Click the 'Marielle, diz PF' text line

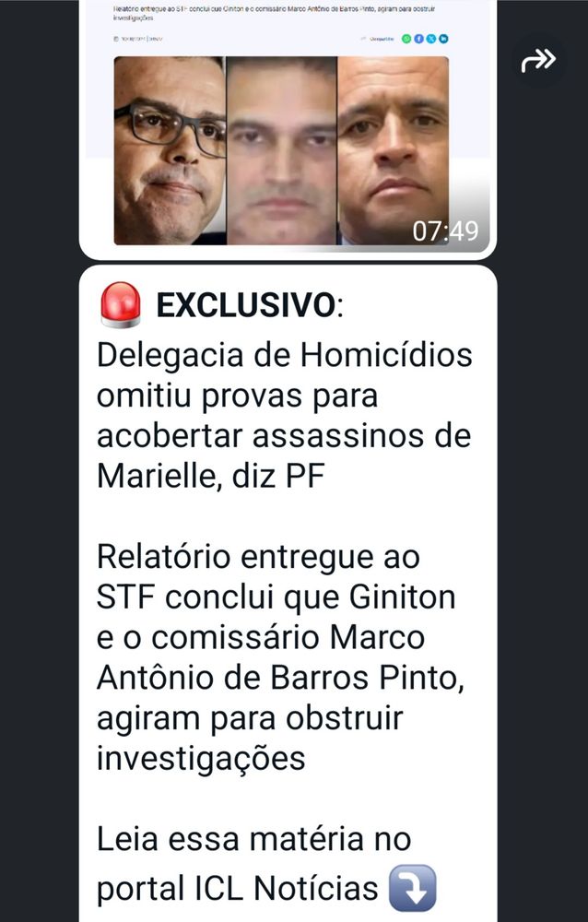(210, 477)
